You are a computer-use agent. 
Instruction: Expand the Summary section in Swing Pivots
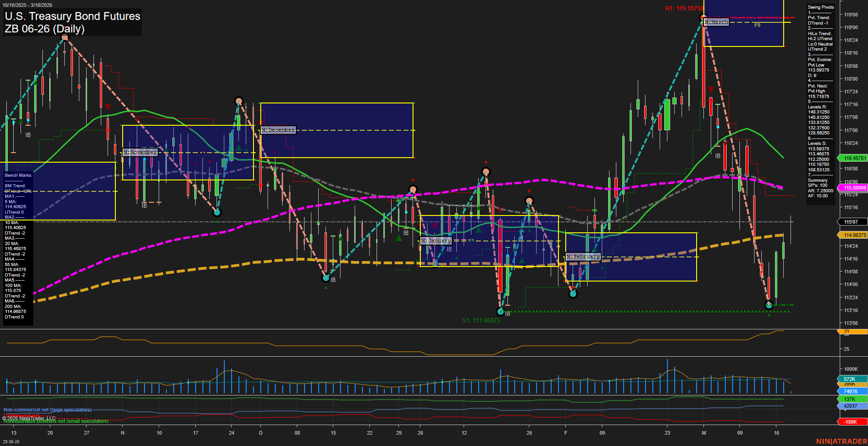tap(816, 180)
